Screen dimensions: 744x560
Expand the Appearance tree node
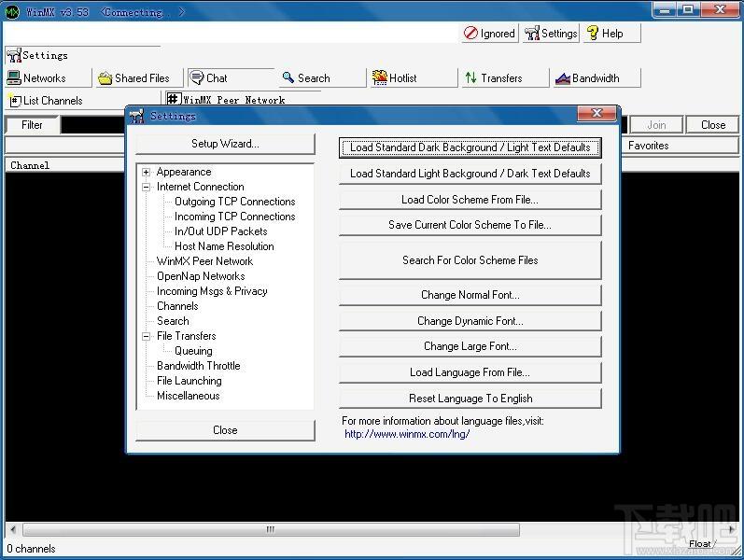(x=147, y=172)
